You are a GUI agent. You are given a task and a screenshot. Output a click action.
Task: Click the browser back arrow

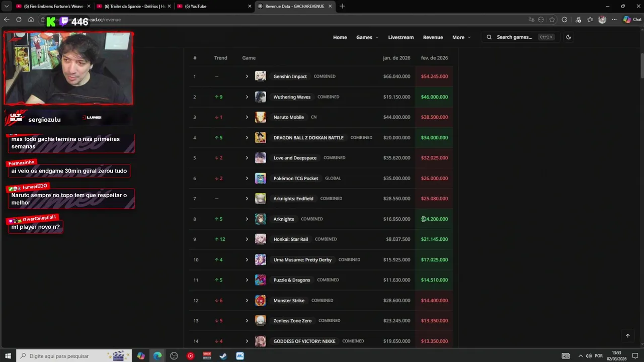point(7,20)
